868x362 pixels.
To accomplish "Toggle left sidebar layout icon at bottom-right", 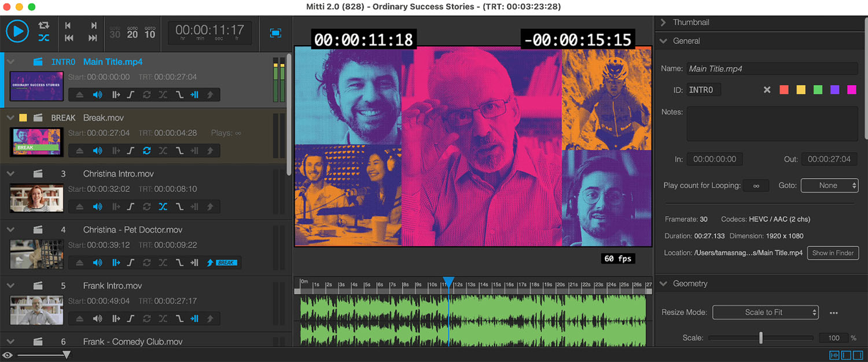I will [x=847, y=355].
